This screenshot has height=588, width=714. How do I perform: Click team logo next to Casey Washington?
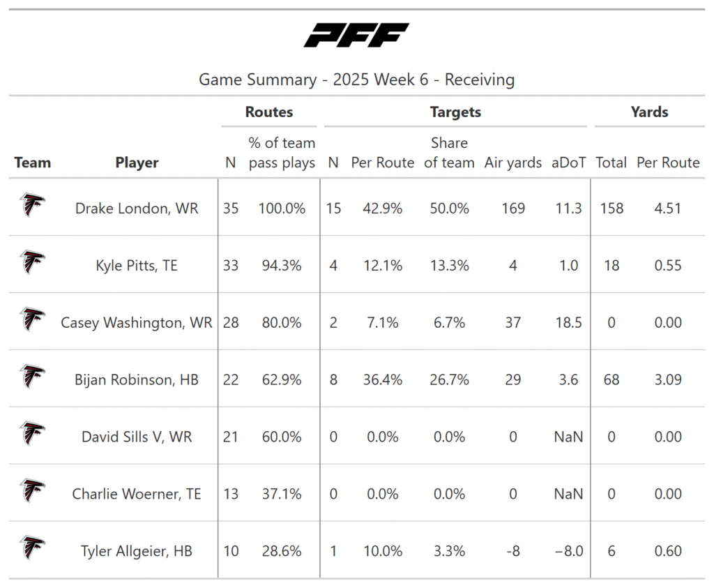click(32, 320)
